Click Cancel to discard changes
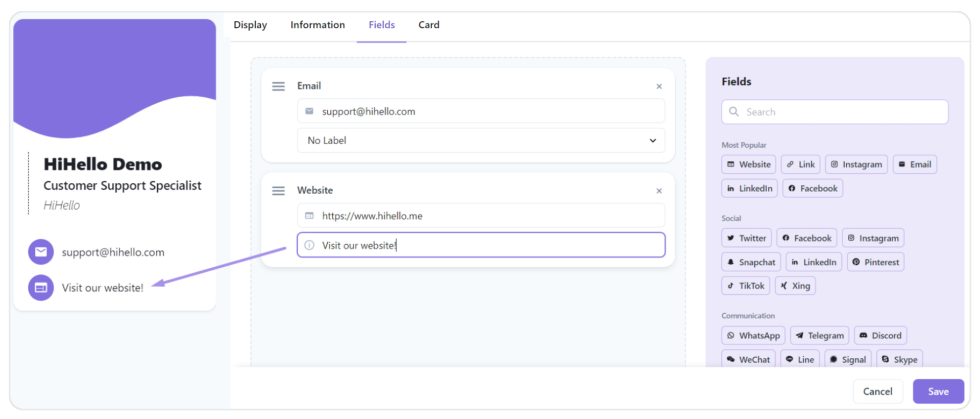The height and width of the screenshot is (419, 980). (x=877, y=391)
